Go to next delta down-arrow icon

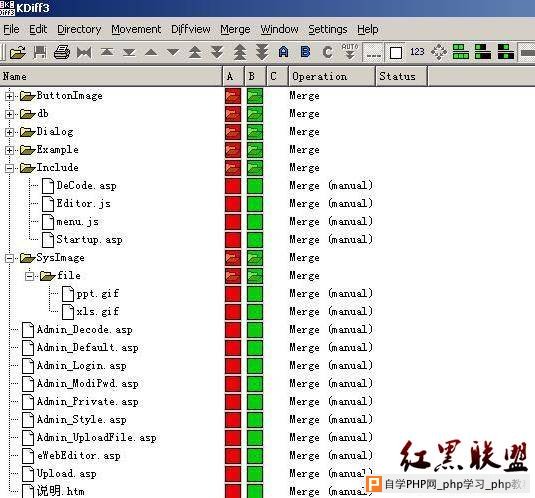point(173,52)
